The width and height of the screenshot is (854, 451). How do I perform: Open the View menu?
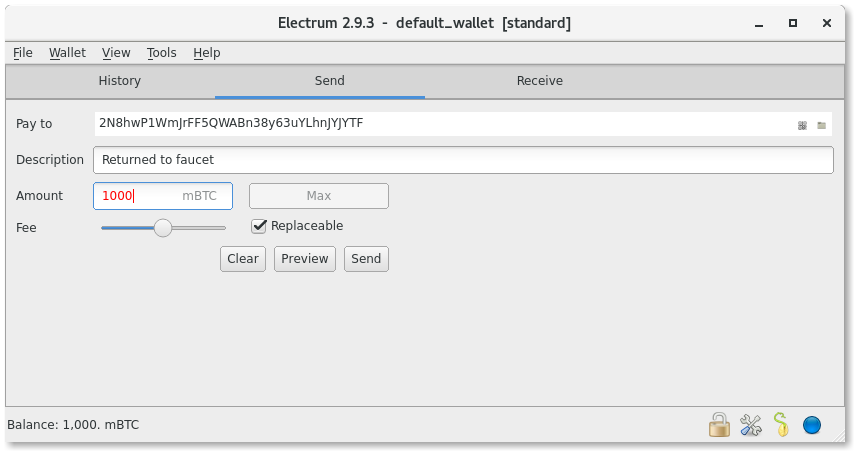click(x=116, y=53)
